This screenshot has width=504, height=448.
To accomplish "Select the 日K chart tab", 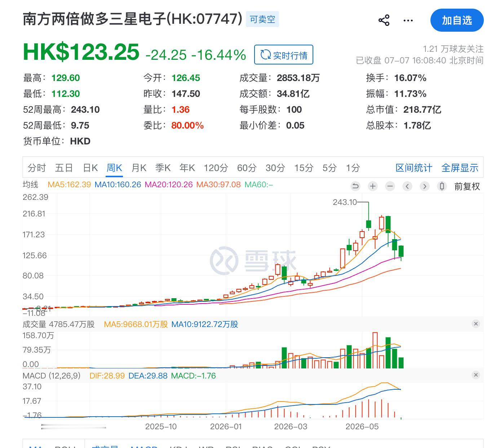I will coord(90,168).
